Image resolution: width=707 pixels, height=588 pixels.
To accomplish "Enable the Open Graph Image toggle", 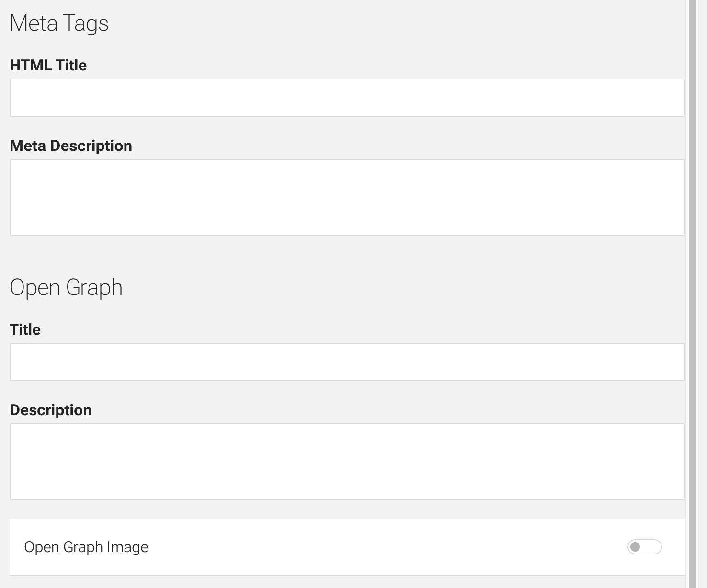I will click(x=644, y=547).
